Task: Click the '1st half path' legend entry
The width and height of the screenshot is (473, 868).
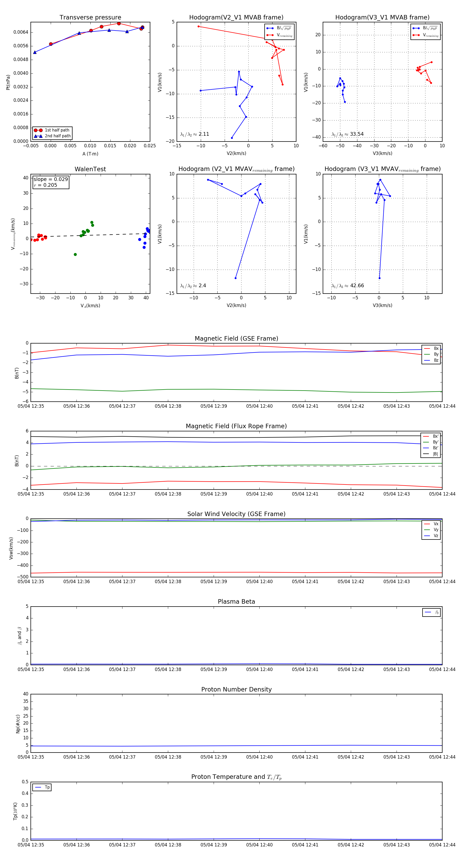Action: [52, 130]
